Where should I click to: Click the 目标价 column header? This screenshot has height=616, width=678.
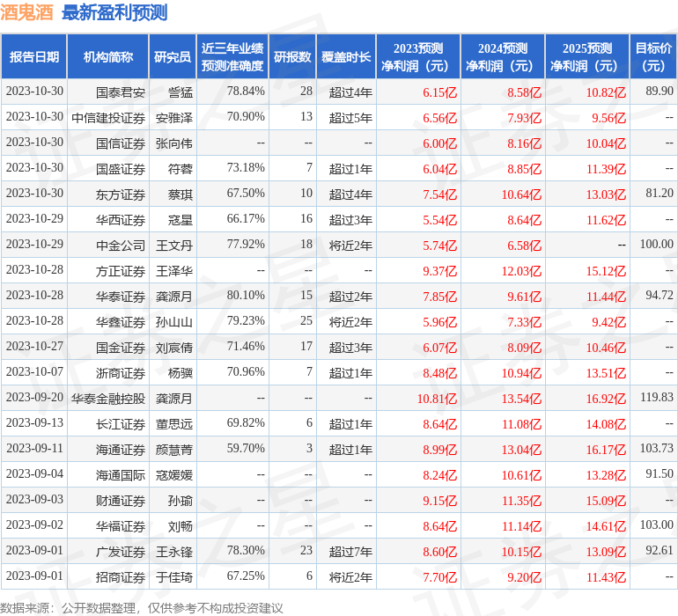point(653,57)
